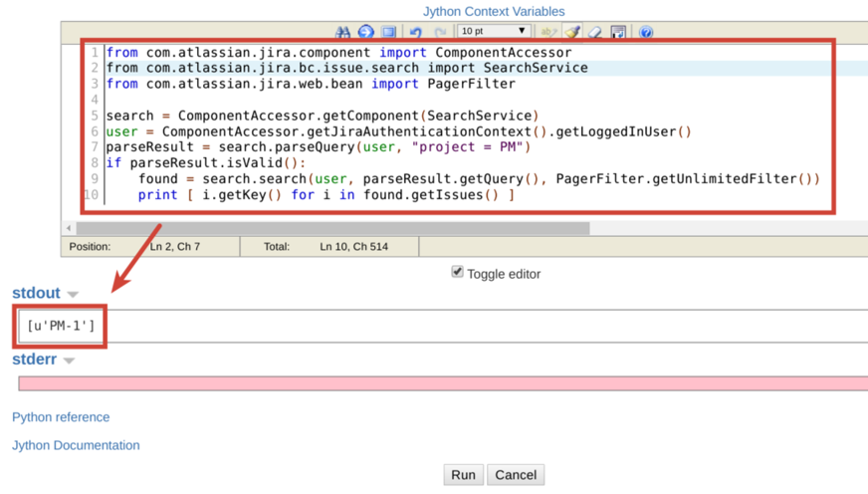Click the eraser reset highlight icon
Screen dimensions: 868x494
tap(595, 32)
